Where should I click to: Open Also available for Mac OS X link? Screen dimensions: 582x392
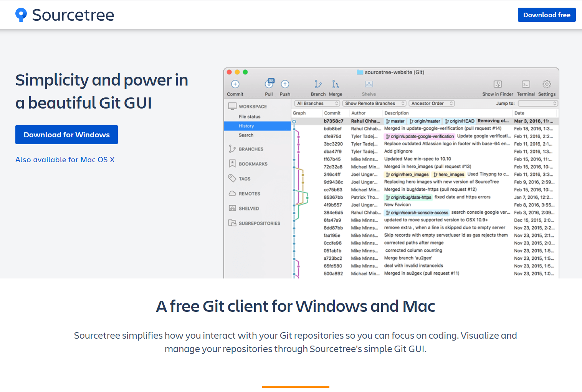65,160
